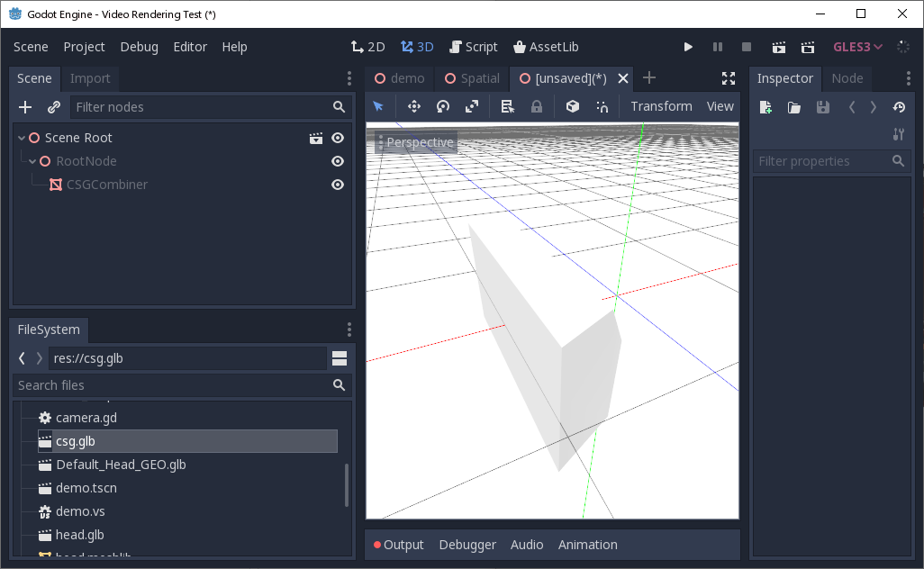Toggle visibility of the CSGCombiner node
Screen dimensions: 924x569
[337, 185]
